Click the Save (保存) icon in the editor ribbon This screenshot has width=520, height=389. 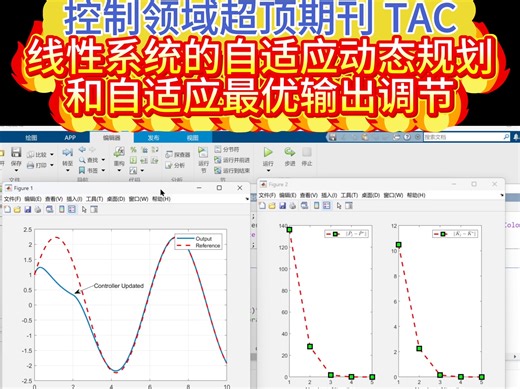pyautogui.click(x=16, y=152)
